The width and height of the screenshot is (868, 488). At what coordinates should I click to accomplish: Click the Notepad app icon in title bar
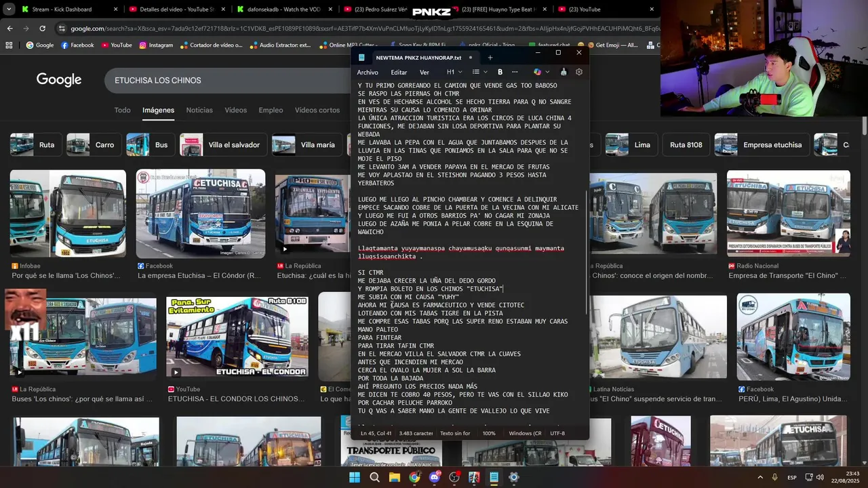tap(361, 58)
